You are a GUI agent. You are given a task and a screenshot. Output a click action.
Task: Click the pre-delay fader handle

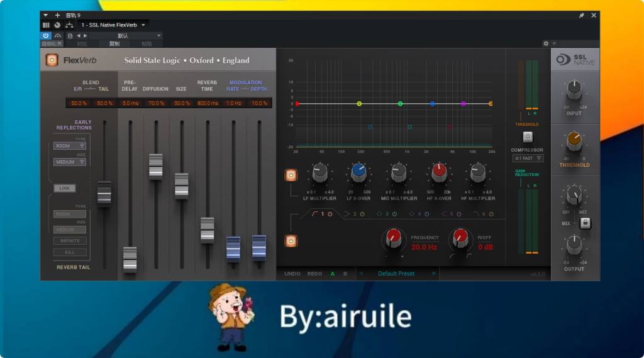(x=130, y=259)
